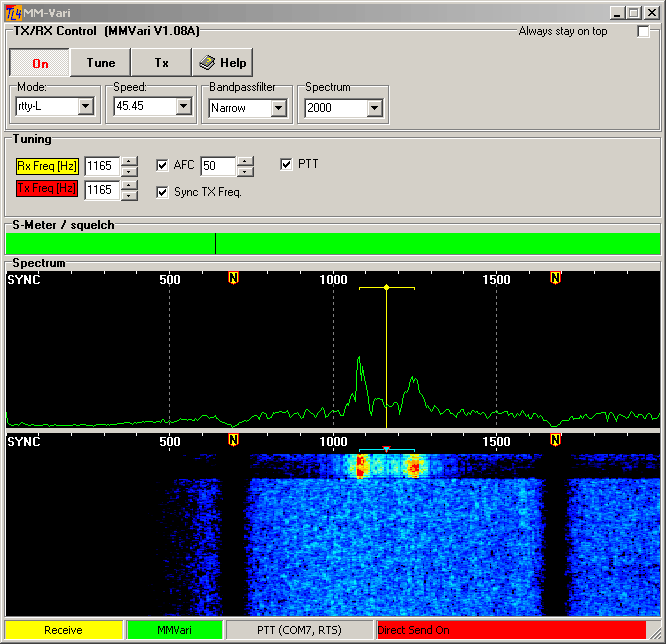666x644 pixels.
Task: Increase Tx Freq with the up arrow
Action: pyautogui.click(x=129, y=185)
